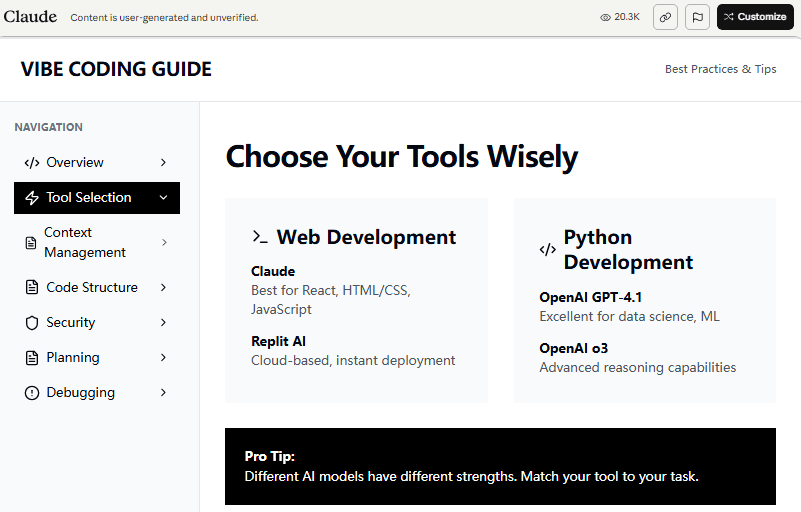Copy link with the chain icon button
This screenshot has width=801, height=512.
click(x=665, y=17)
